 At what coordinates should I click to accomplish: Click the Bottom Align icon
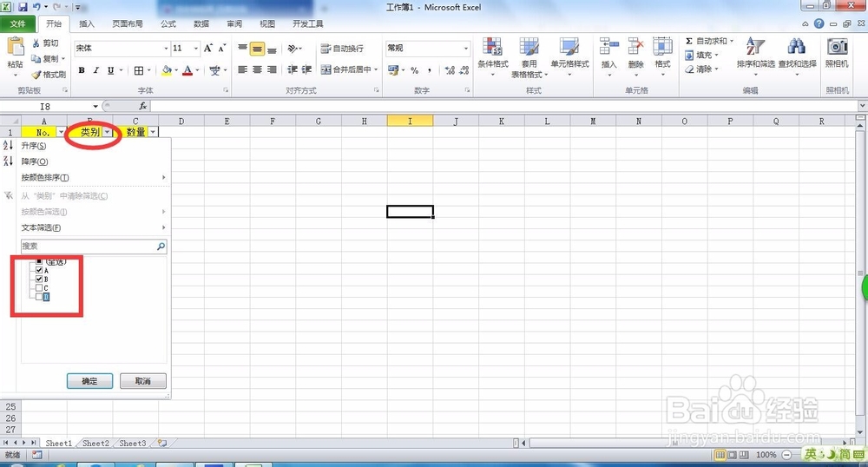[x=272, y=49]
